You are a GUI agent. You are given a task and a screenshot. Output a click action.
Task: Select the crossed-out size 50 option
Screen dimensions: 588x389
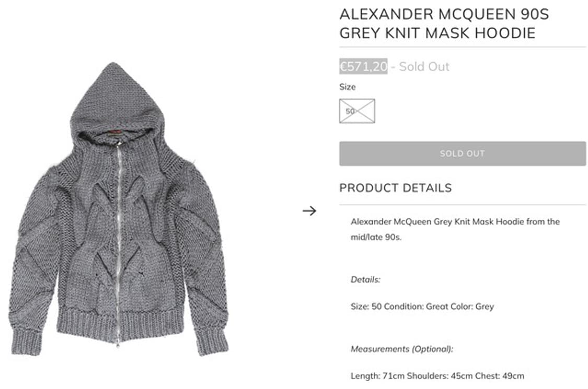[x=356, y=111]
